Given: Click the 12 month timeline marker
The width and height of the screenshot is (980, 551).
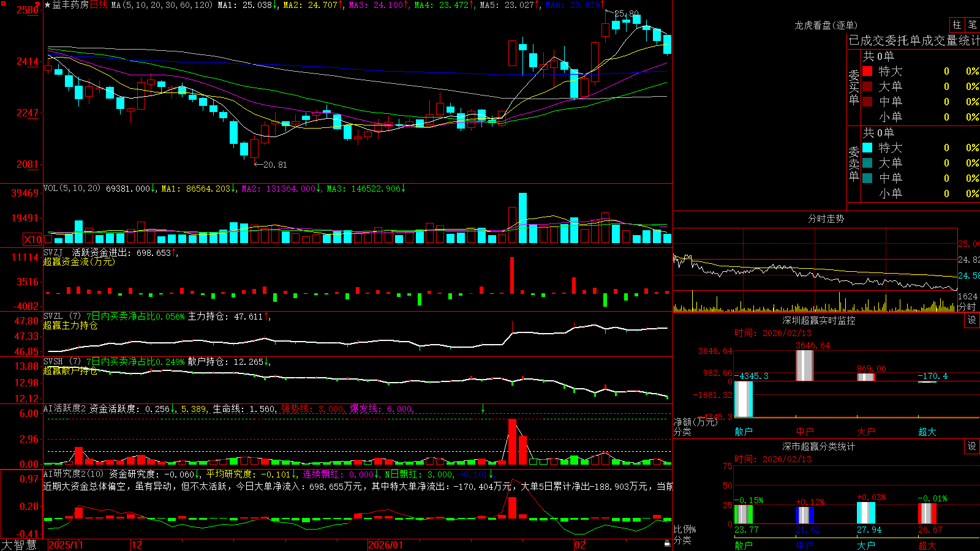Looking at the screenshot, I should (x=137, y=545).
